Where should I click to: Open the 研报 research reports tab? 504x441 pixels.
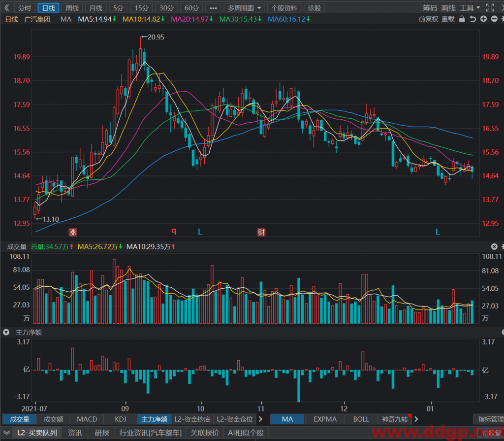(101, 433)
